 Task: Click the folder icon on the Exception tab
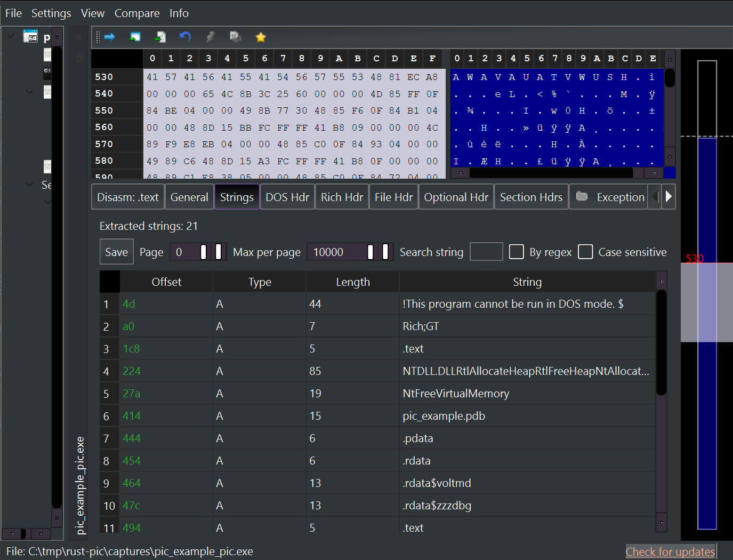pos(582,196)
